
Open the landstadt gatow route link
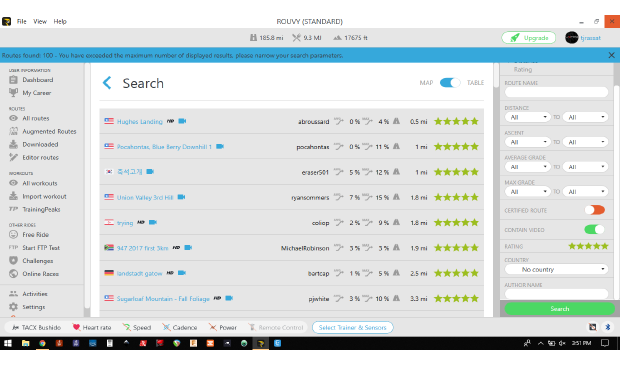pos(139,273)
